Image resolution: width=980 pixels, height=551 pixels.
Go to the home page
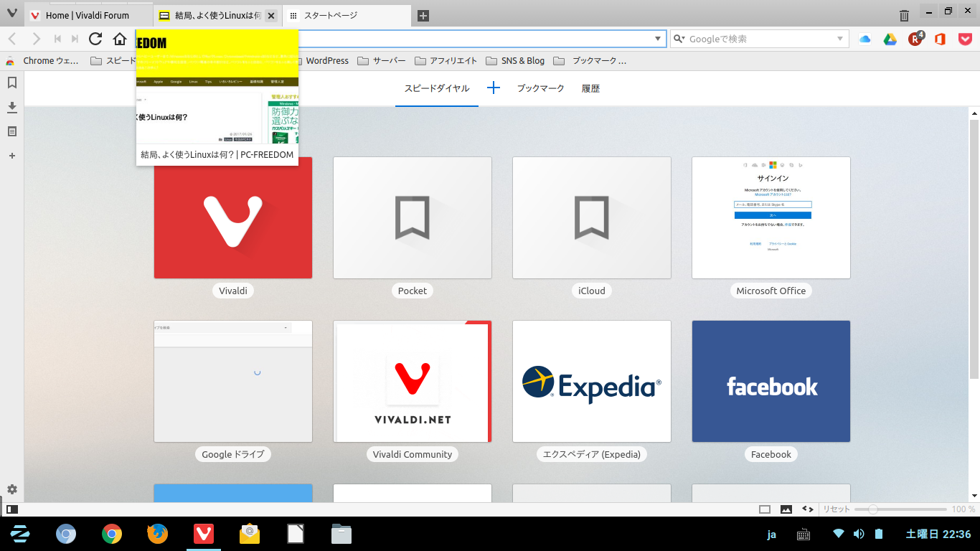(x=120, y=39)
